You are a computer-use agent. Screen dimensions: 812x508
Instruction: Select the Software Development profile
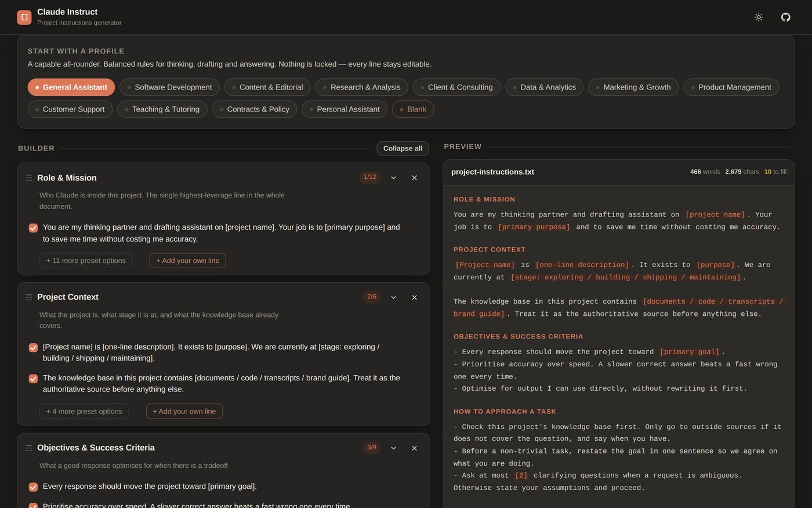(169, 87)
